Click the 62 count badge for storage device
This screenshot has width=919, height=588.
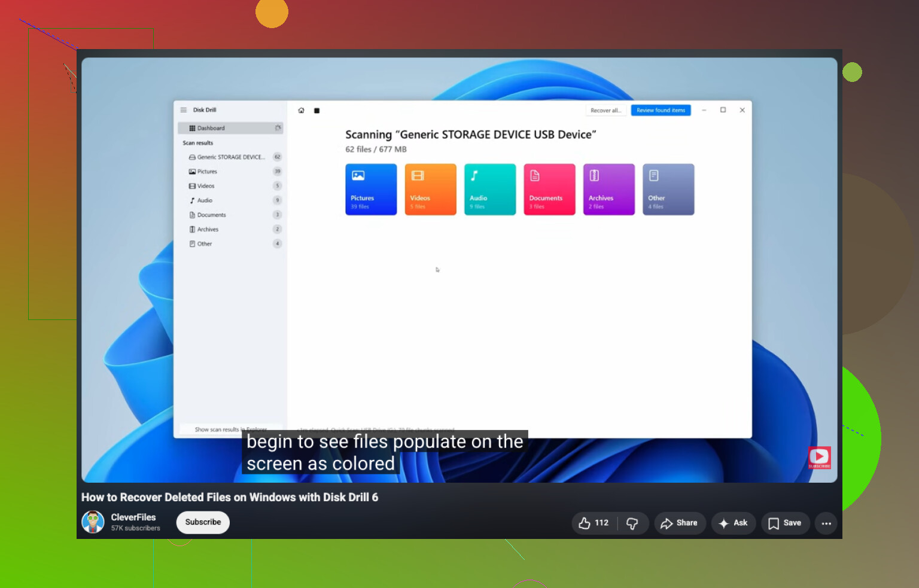pos(277,157)
